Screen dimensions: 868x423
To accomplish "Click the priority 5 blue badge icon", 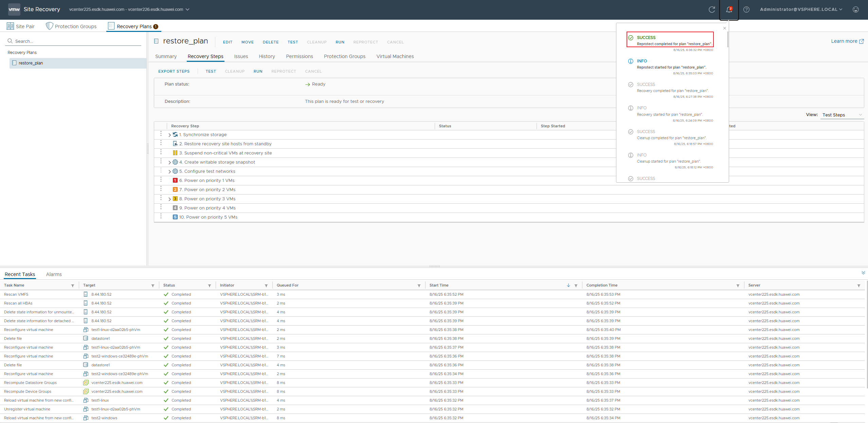I will tap(175, 217).
